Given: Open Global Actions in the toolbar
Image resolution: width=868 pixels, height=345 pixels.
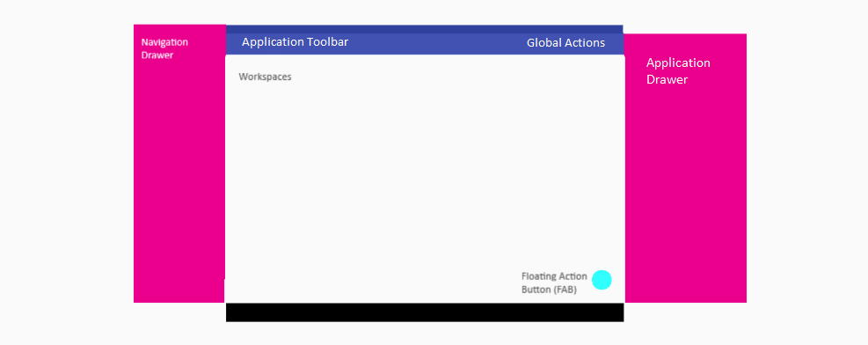Looking at the screenshot, I should click(x=565, y=42).
